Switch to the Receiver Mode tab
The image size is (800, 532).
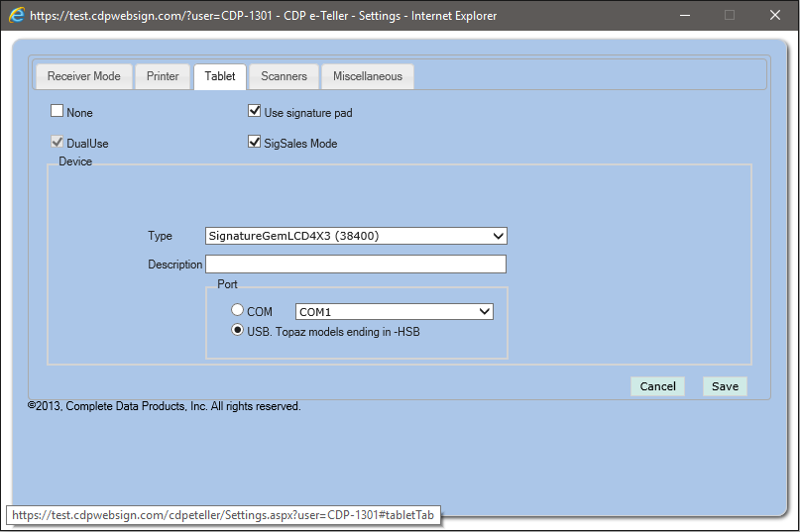[83, 76]
